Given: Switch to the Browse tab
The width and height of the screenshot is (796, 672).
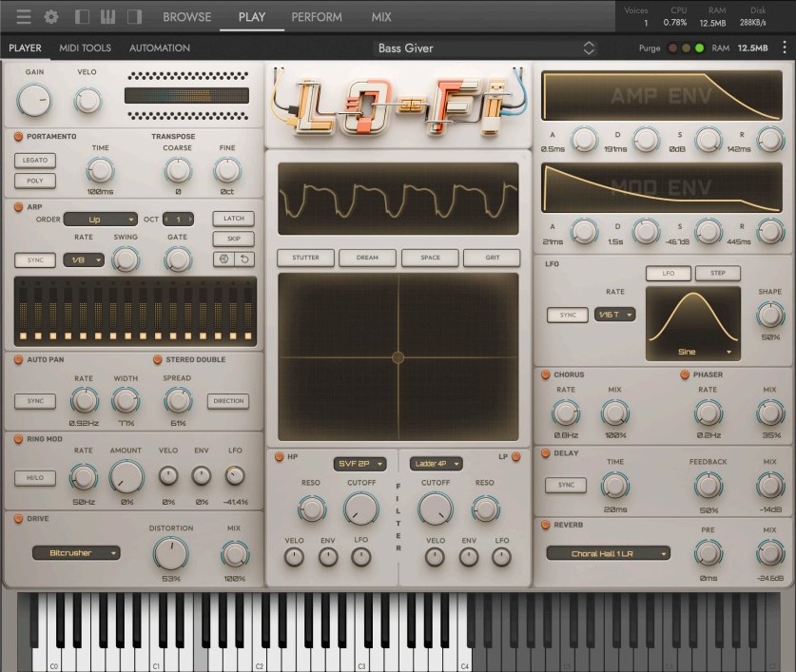Looking at the screenshot, I should 186,17.
